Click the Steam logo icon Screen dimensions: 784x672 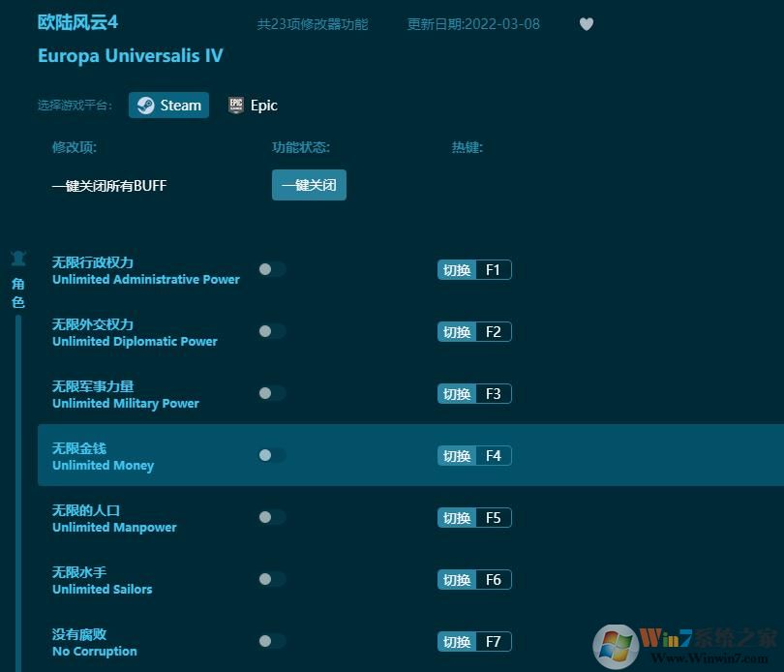145,106
